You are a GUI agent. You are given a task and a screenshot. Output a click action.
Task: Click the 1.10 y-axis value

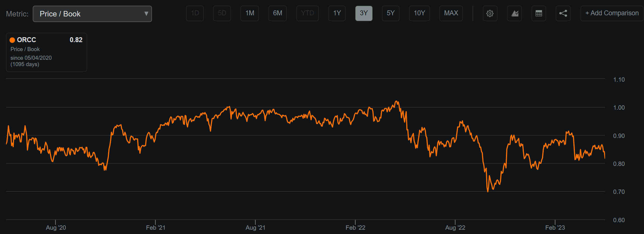point(619,80)
